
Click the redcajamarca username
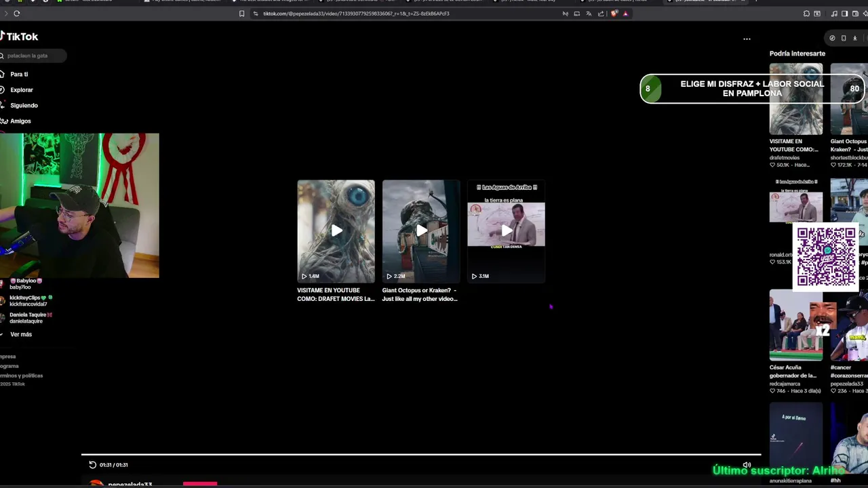[787, 384]
